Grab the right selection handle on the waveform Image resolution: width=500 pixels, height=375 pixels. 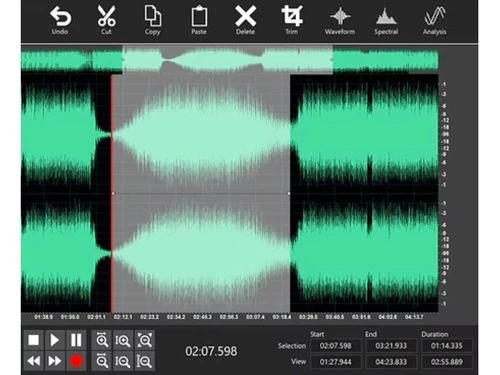click(289, 193)
